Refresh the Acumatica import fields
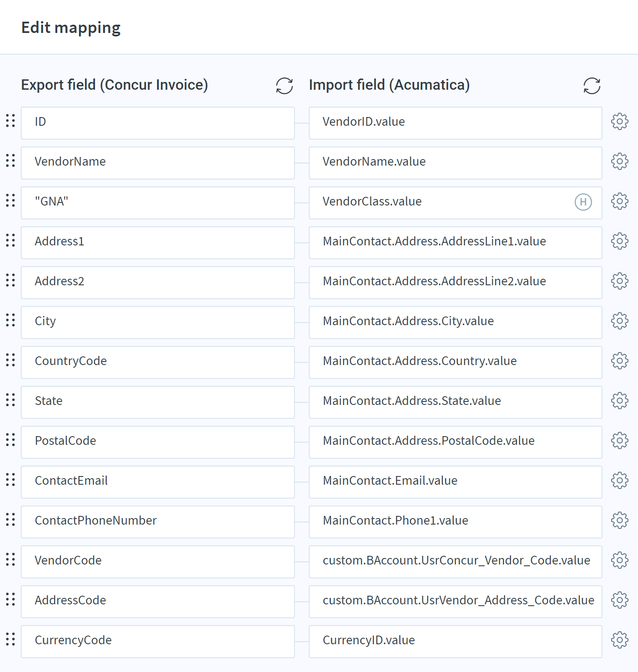 [x=592, y=86]
